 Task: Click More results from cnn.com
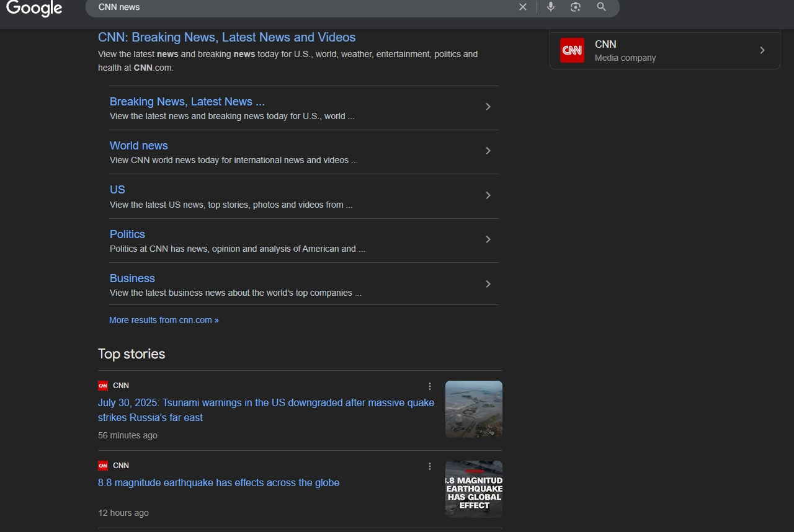tap(164, 320)
